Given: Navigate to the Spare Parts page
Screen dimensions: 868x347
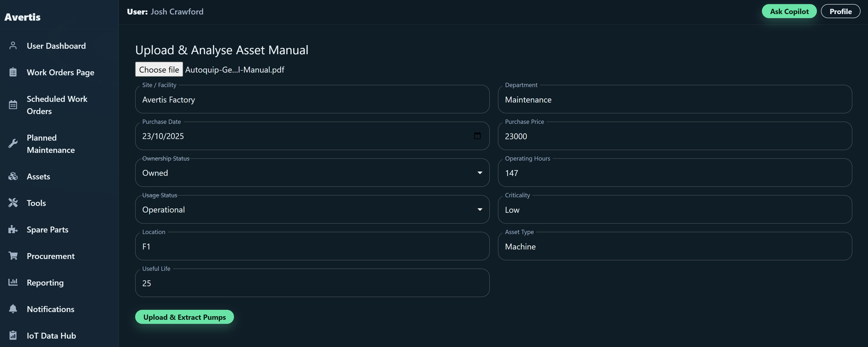Looking at the screenshot, I should 47,229.
